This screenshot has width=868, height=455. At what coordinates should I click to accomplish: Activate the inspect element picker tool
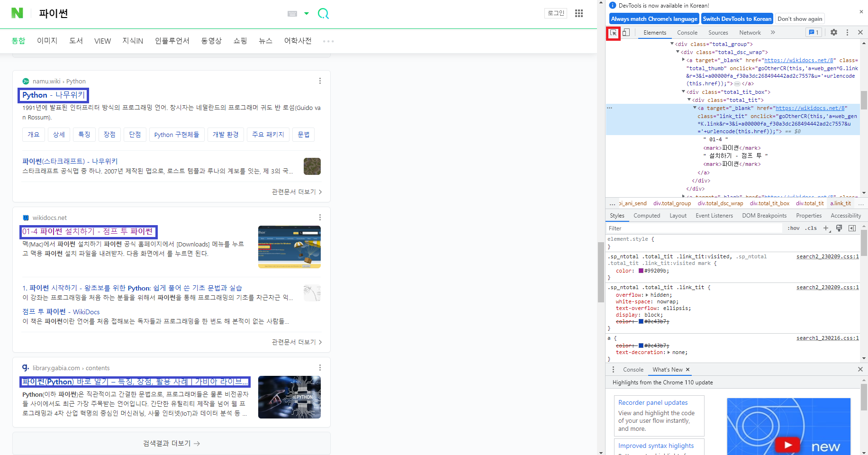(614, 33)
